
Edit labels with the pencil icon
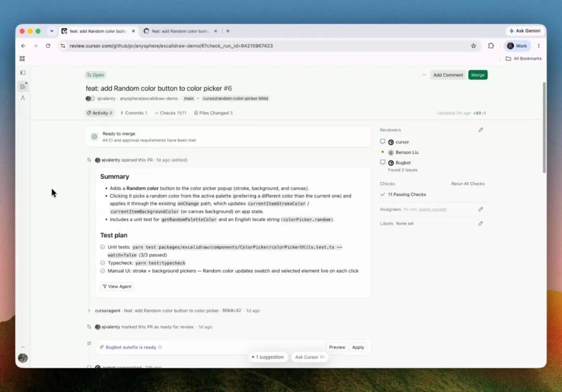click(x=481, y=223)
